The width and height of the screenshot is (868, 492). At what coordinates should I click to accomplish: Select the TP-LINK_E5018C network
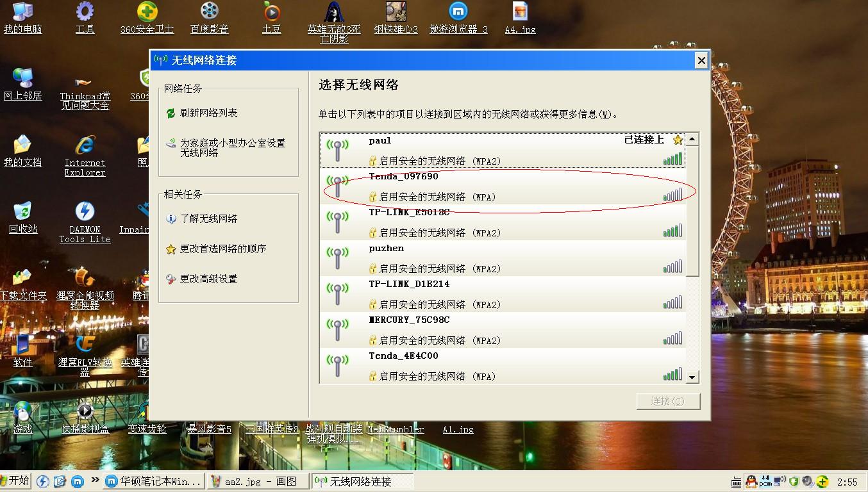[x=503, y=222]
